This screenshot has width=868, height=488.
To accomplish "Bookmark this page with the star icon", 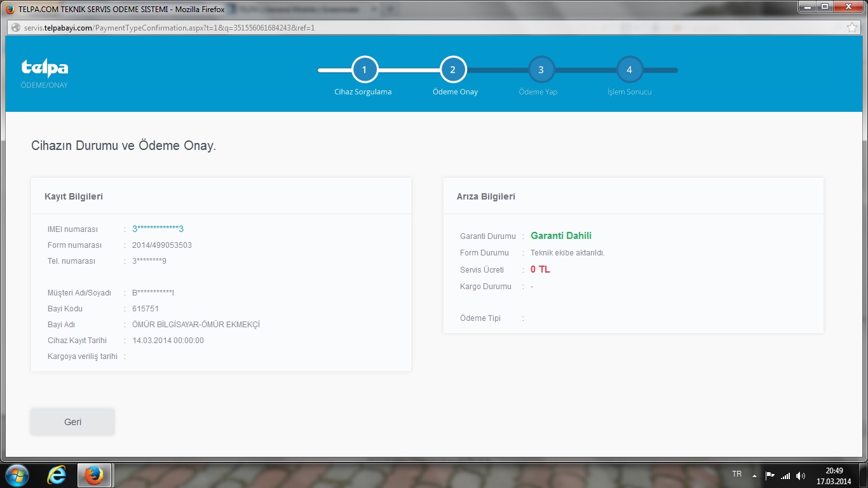I will [x=852, y=28].
